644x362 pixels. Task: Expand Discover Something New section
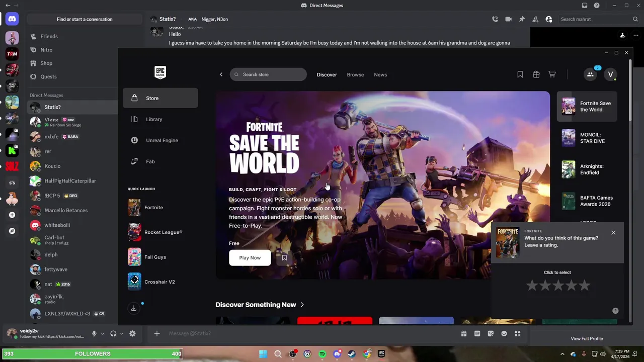click(260, 305)
